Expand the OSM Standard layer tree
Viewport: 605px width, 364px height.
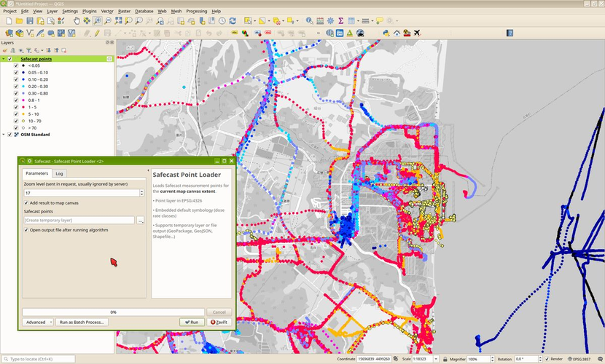click(4, 135)
